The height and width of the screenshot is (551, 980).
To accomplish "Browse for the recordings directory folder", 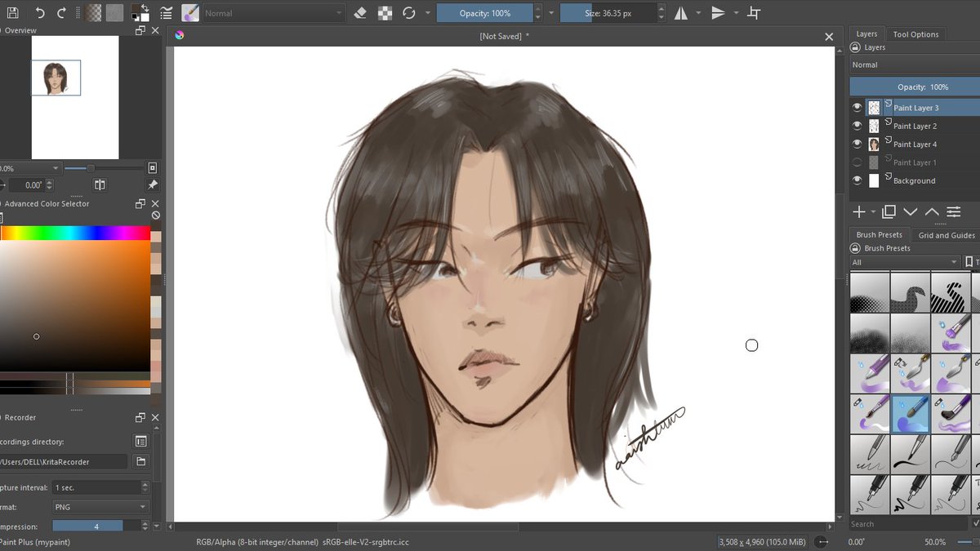I will 141,462.
